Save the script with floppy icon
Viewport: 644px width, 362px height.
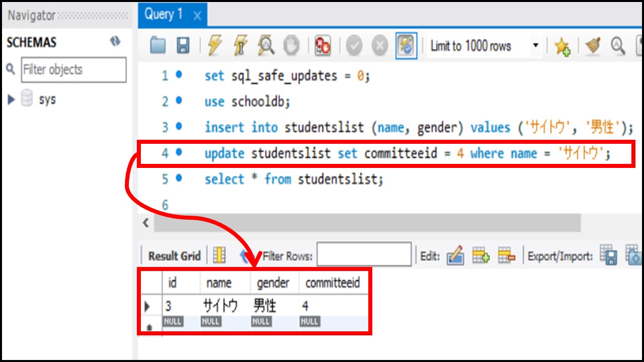click(x=183, y=46)
